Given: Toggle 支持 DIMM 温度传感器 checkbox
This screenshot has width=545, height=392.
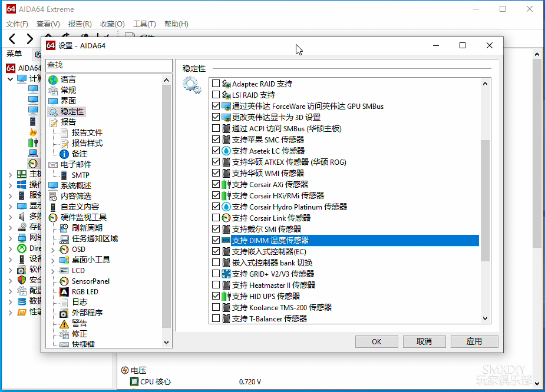Looking at the screenshot, I should (216, 240).
